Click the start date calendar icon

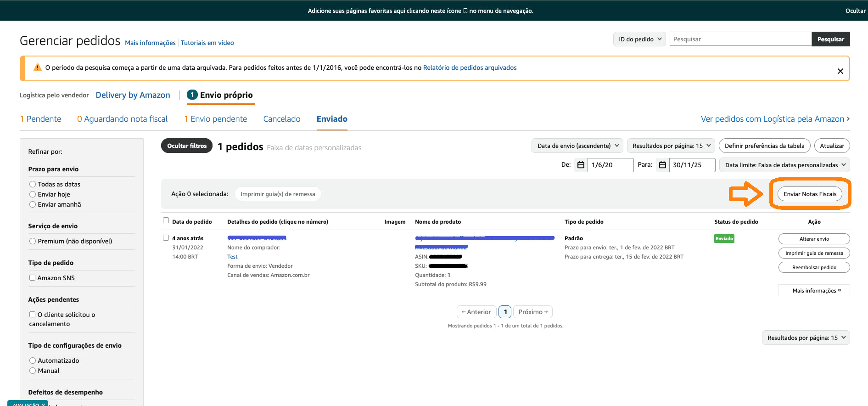coord(581,165)
